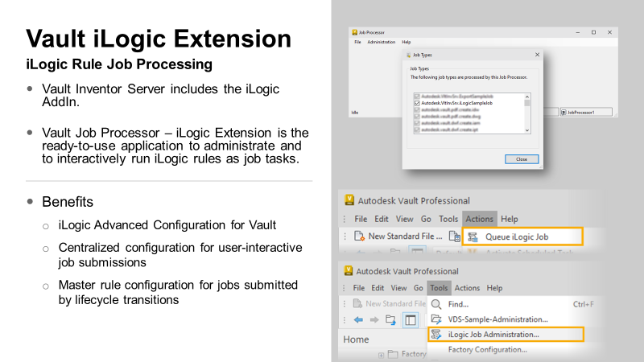
Task: Click the VDS-Sample-Administration folder icon
Action: [436, 319]
